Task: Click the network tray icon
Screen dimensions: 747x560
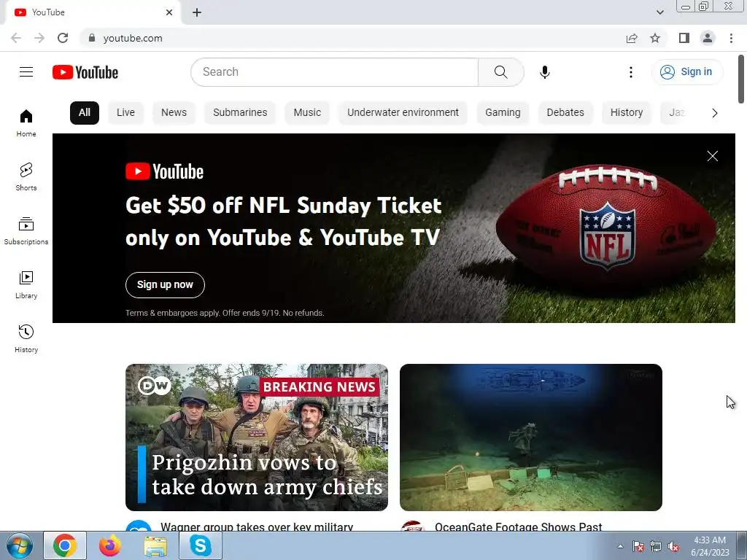Action: (656, 547)
